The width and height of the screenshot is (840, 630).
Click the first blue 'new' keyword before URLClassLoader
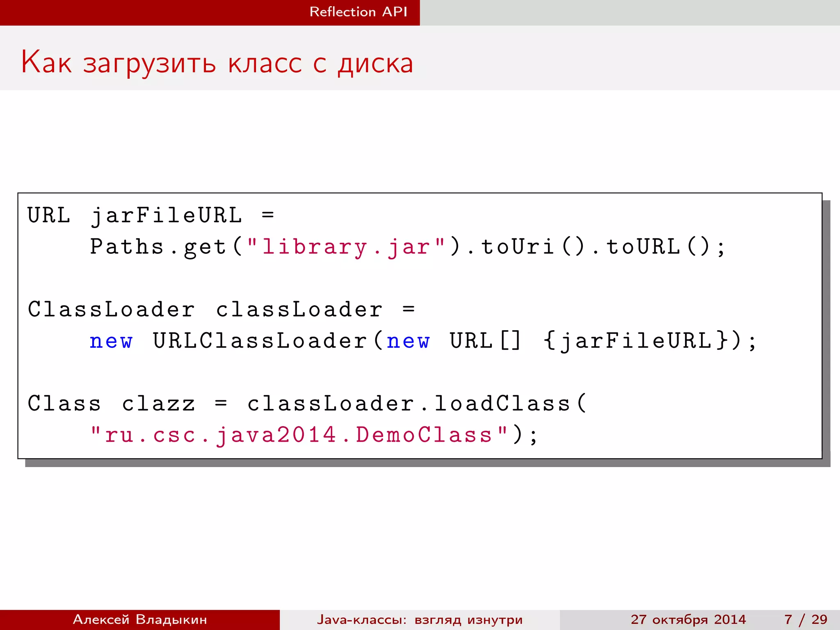pyautogui.click(x=111, y=341)
